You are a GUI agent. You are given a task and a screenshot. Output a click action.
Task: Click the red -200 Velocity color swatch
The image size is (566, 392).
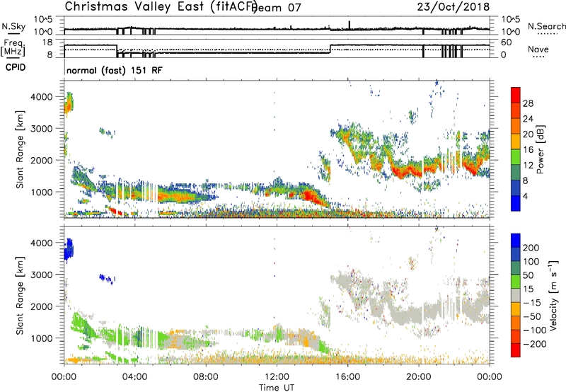516,350
